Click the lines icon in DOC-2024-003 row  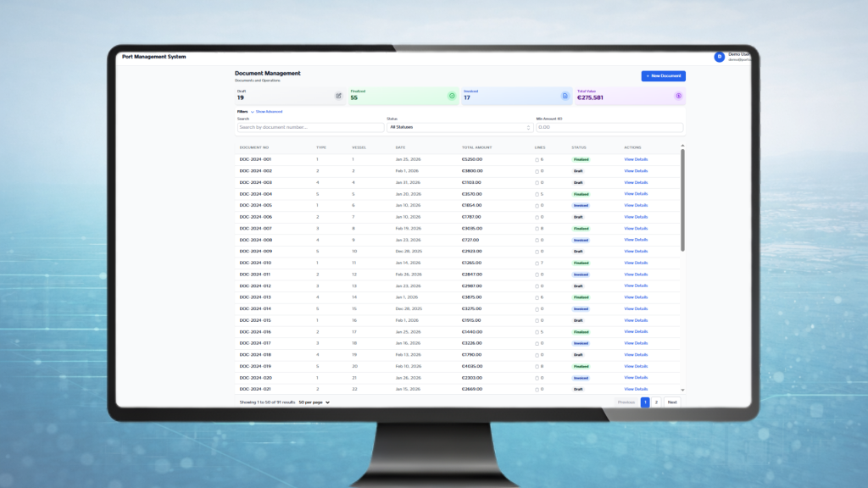click(537, 183)
